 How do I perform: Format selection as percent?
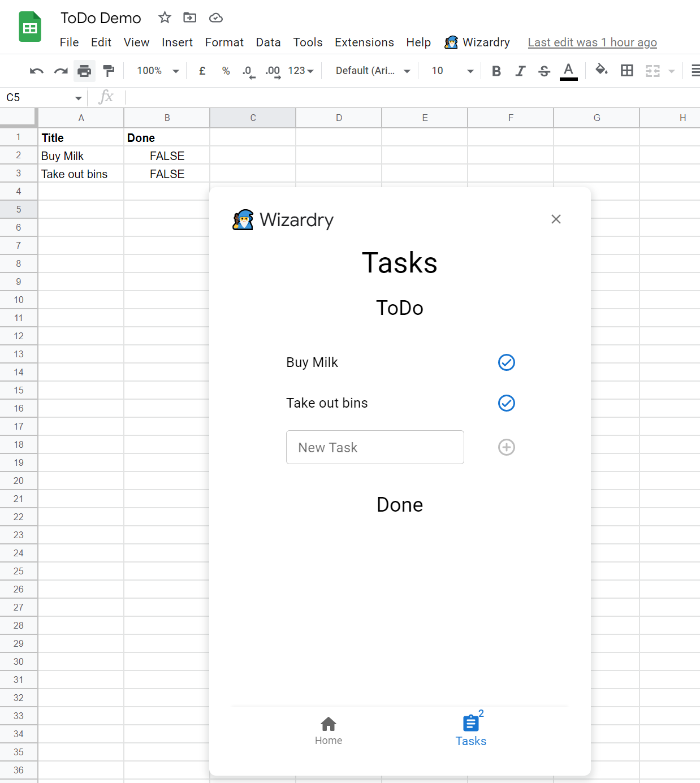[226, 71]
